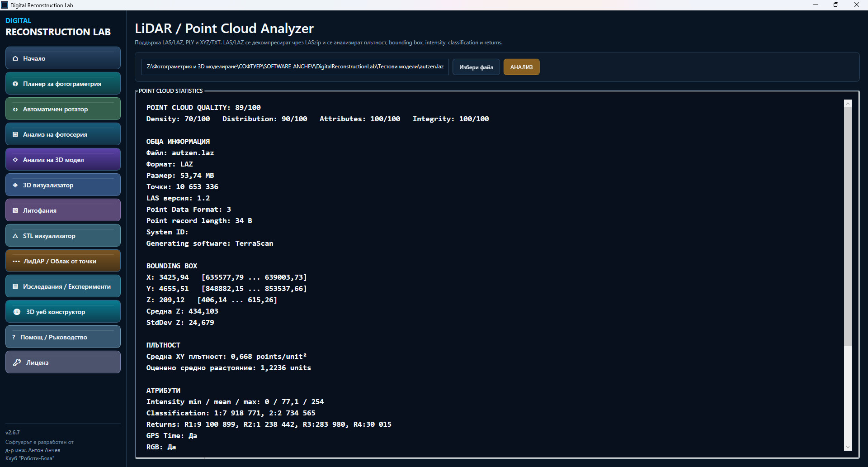Screen dimensions: 868x467
Task: Click the icon beside 3D визуализатор
Action: click(x=15, y=185)
